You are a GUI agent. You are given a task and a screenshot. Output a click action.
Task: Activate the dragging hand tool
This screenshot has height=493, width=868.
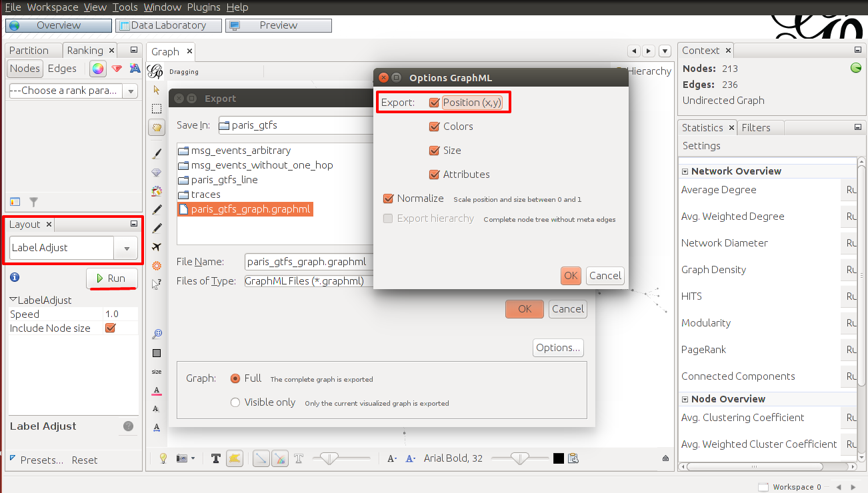coord(157,127)
